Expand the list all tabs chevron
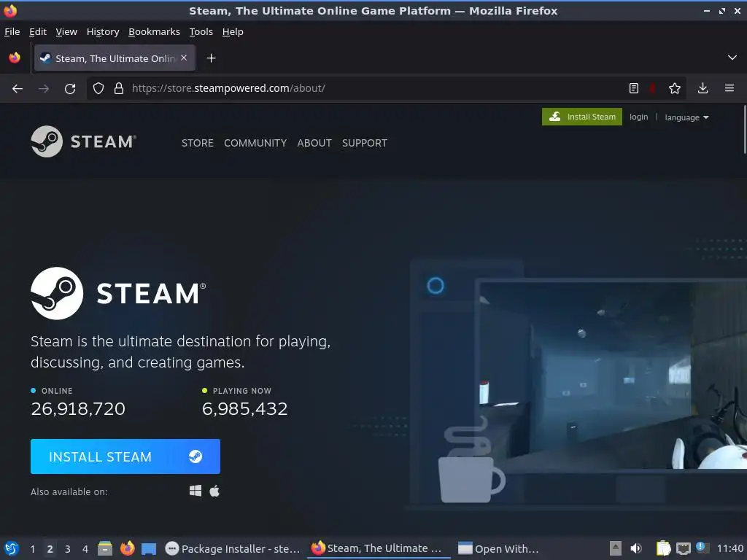This screenshot has width=747, height=560. (x=732, y=58)
